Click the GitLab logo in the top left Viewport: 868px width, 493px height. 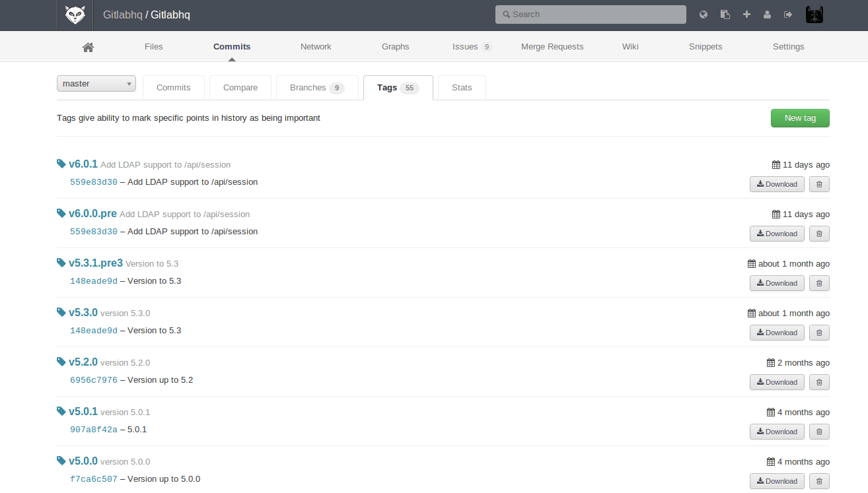click(x=75, y=15)
